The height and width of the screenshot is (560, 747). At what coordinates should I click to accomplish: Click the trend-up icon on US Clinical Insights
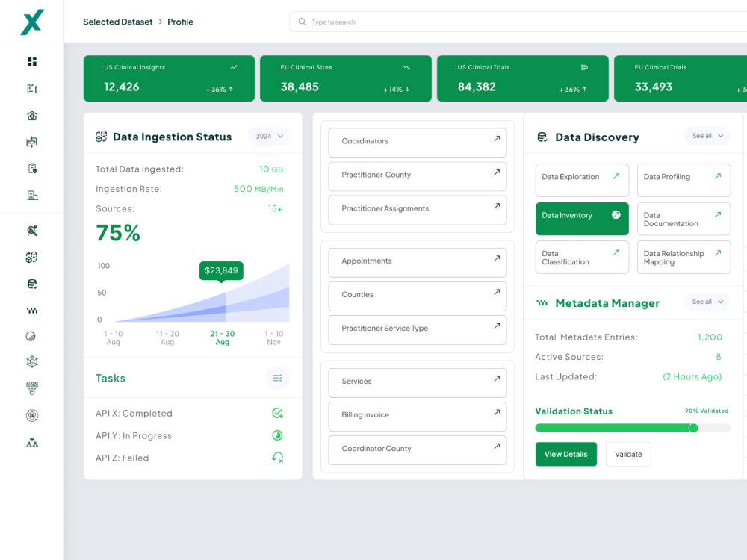pos(233,68)
